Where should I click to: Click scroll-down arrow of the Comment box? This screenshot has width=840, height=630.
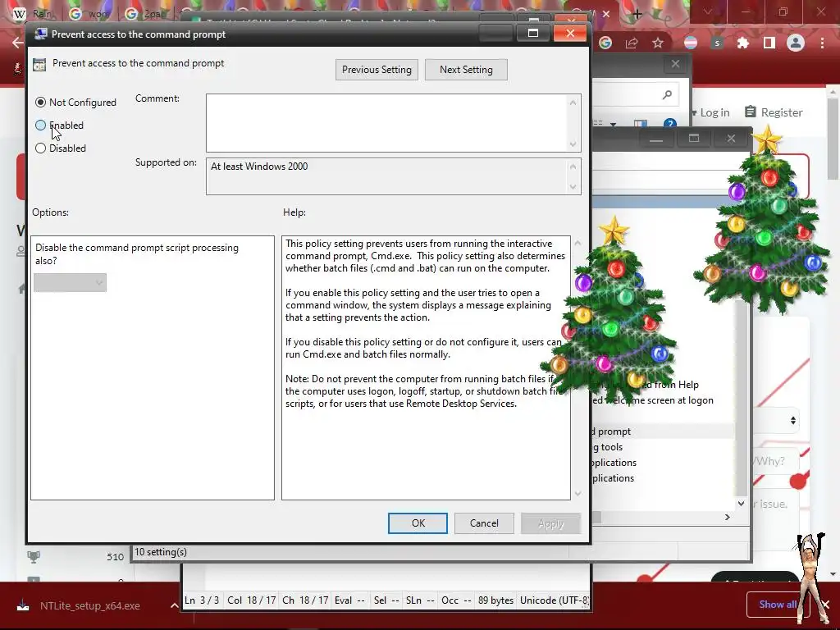pos(573,144)
